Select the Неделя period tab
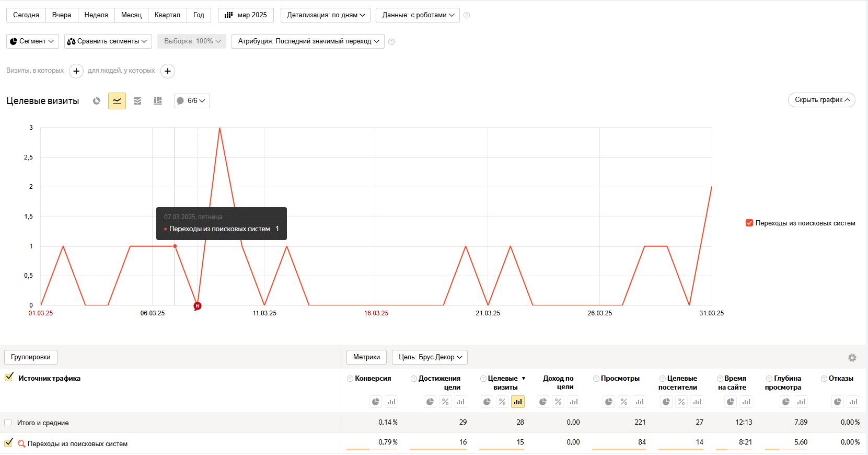The image size is (868, 455). 96,15
